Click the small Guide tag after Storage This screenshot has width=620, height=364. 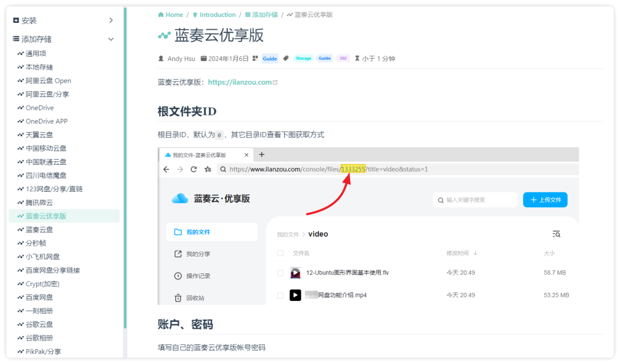324,59
